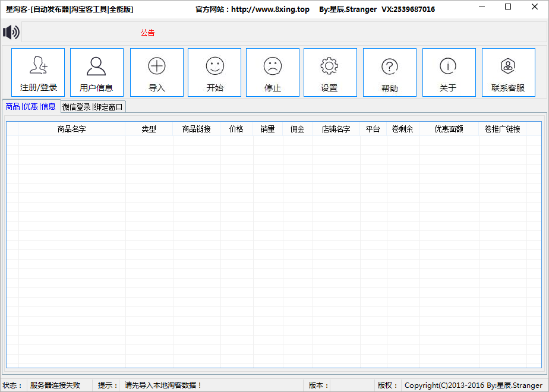
Task: Switch to 微信登录|绑定窗口 tab
Action: click(x=93, y=107)
